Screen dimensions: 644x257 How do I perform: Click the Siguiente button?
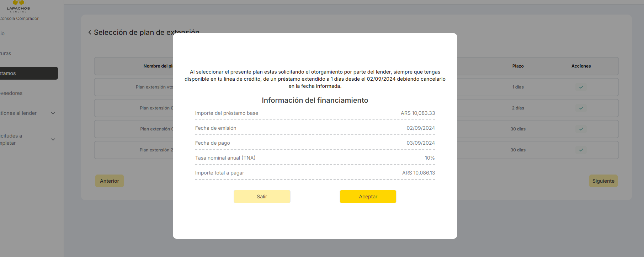(x=603, y=181)
